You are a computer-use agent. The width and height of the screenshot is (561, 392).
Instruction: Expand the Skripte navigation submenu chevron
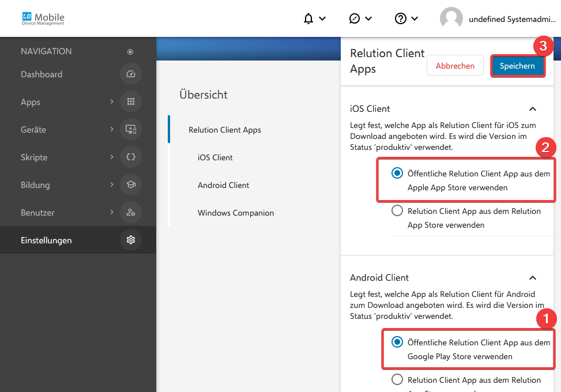point(112,157)
